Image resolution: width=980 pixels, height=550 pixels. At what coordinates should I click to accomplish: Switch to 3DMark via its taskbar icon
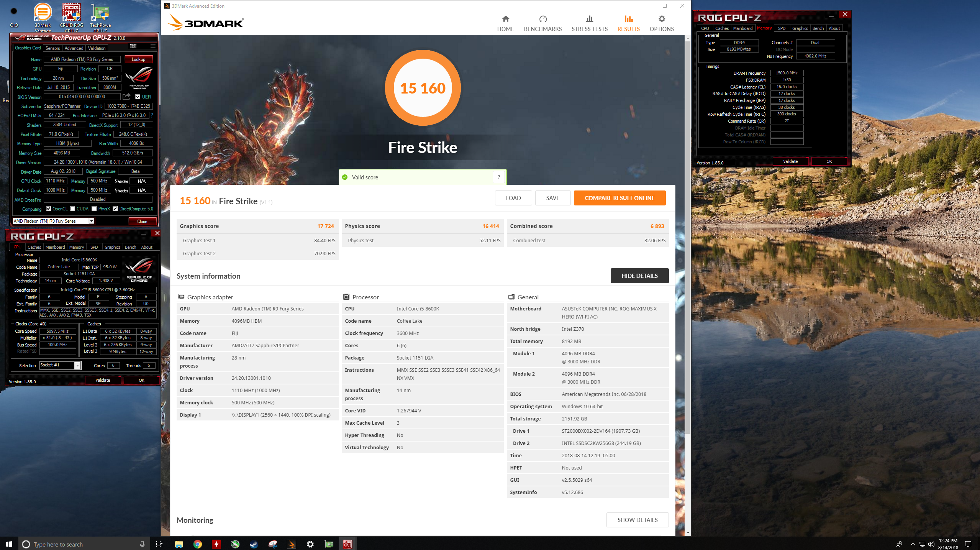[292, 544]
